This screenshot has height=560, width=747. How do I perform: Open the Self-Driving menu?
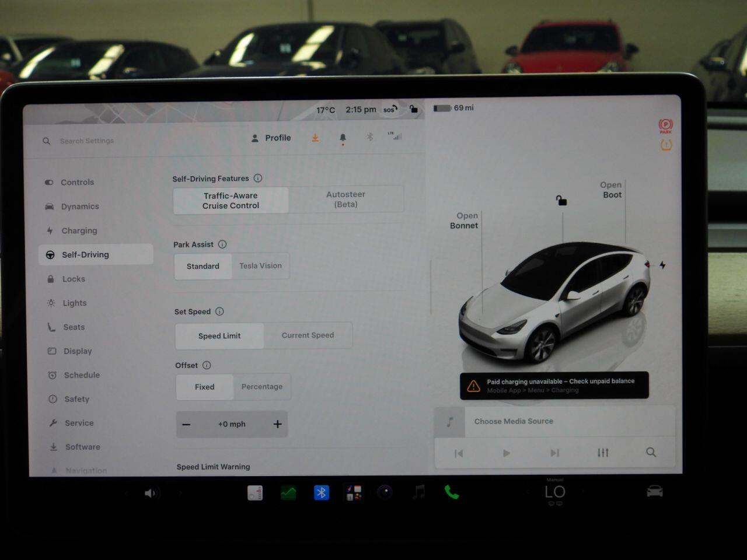click(96, 254)
